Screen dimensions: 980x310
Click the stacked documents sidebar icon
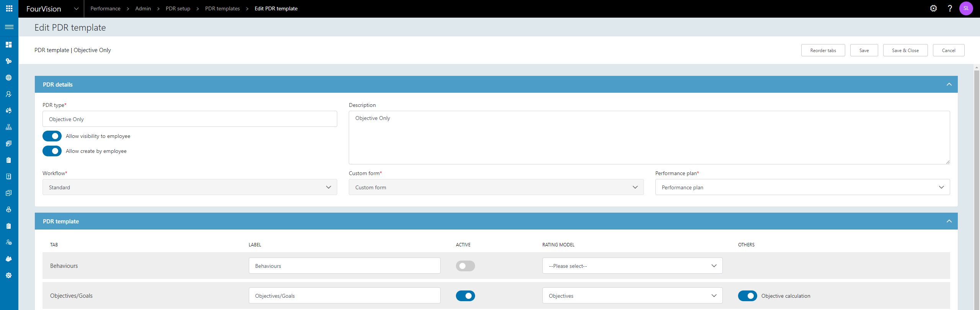[9, 144]
